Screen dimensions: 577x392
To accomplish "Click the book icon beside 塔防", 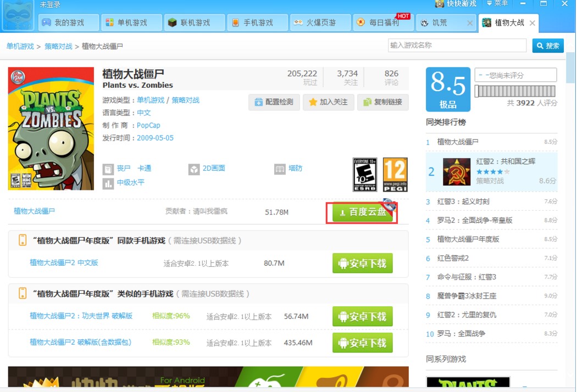I will (280, 169).
